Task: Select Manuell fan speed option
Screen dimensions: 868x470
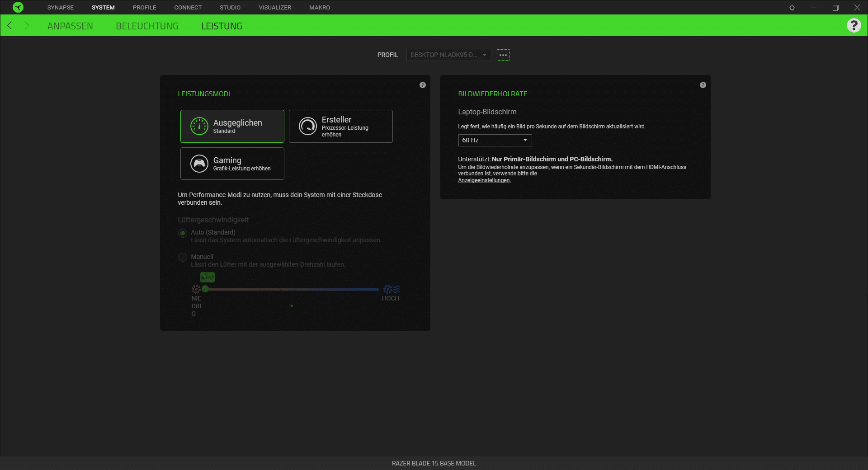Action: (x=183, y=257)
